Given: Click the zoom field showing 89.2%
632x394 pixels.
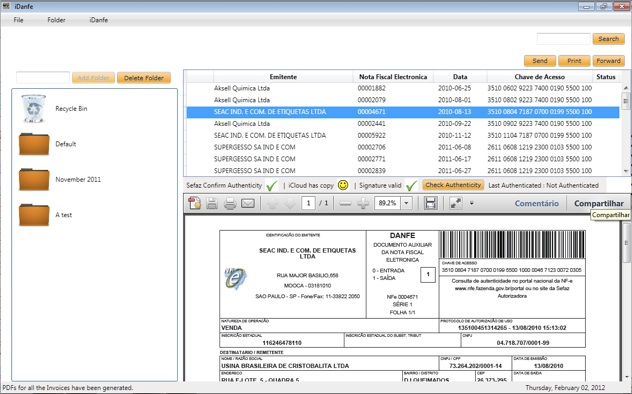Looking at the screenshot, I should coord(388,203).
